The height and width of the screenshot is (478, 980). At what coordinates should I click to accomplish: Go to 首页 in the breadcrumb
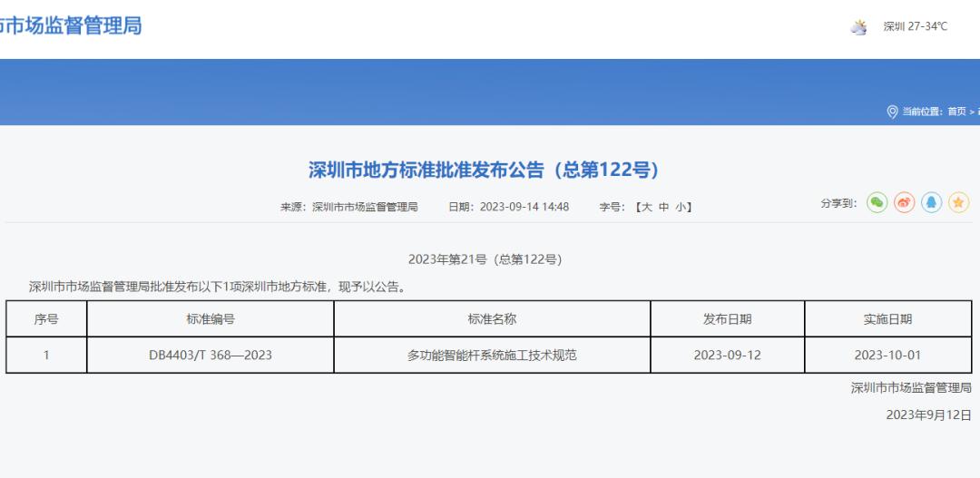tap(956, 112)
